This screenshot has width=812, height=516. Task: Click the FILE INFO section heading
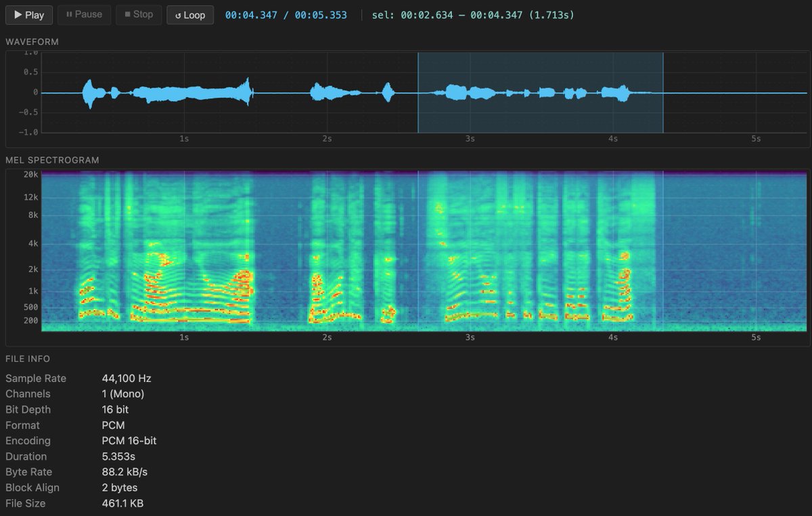[28, 359]
